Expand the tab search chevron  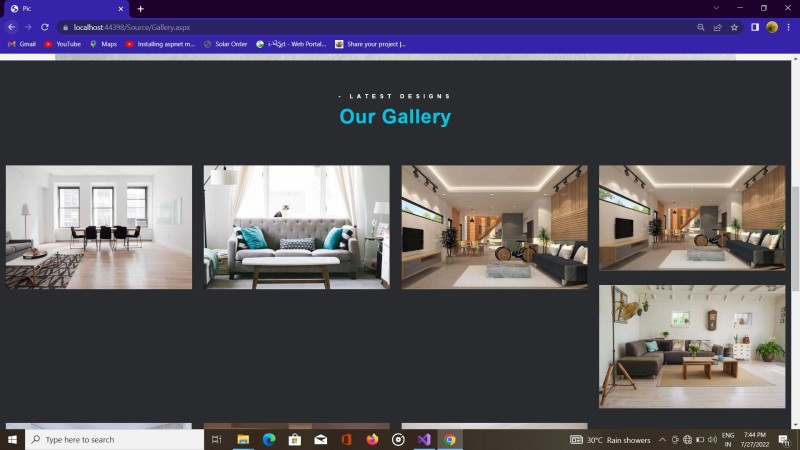pyautogui.click(x=716, y=8)
